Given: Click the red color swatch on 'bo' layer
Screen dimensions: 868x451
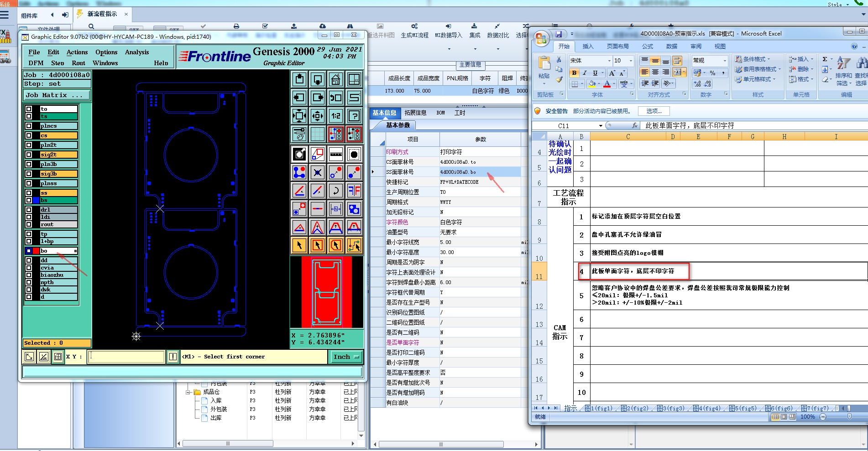Looking at the screenshot, I should point(36,251).
